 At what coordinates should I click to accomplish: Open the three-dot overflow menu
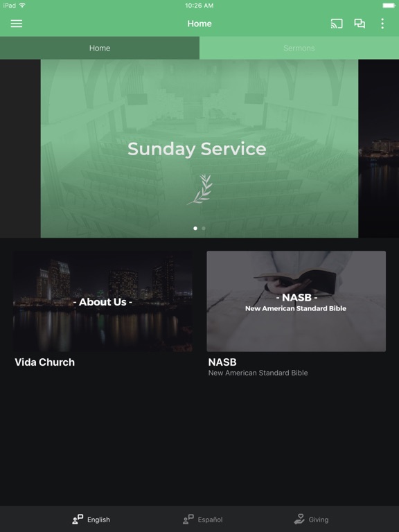point(382,24)
